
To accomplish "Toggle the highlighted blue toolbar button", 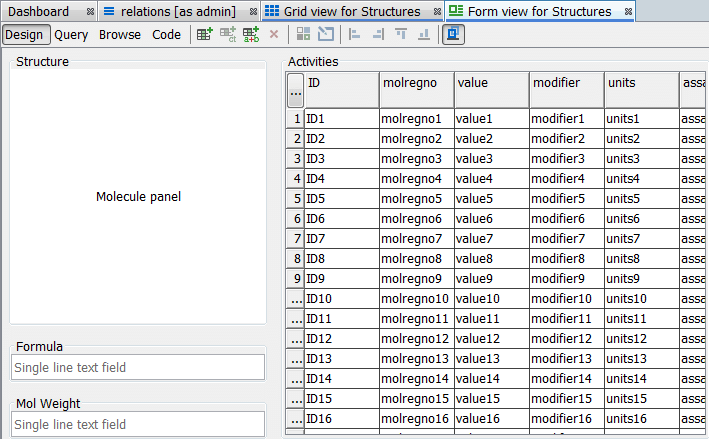I will tap(451, 34).
